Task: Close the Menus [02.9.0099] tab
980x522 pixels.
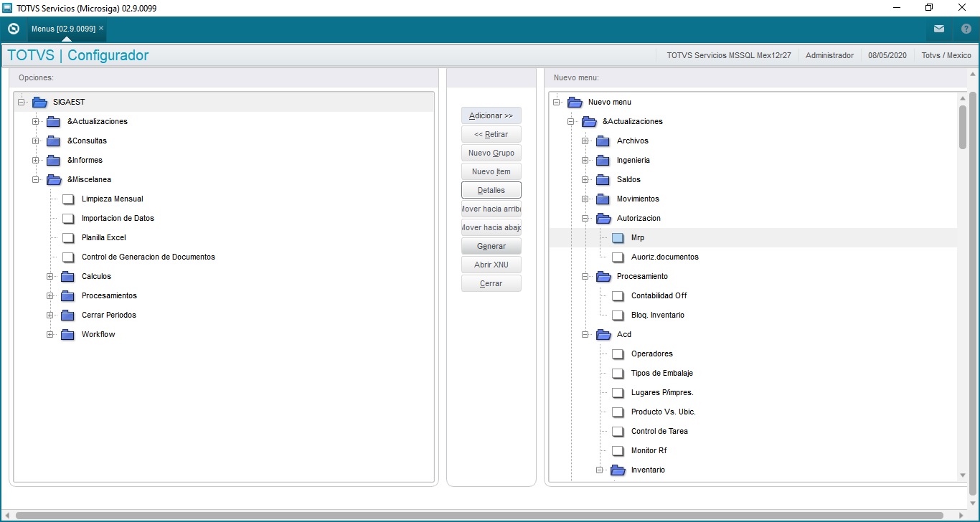Action: point(101,28)
